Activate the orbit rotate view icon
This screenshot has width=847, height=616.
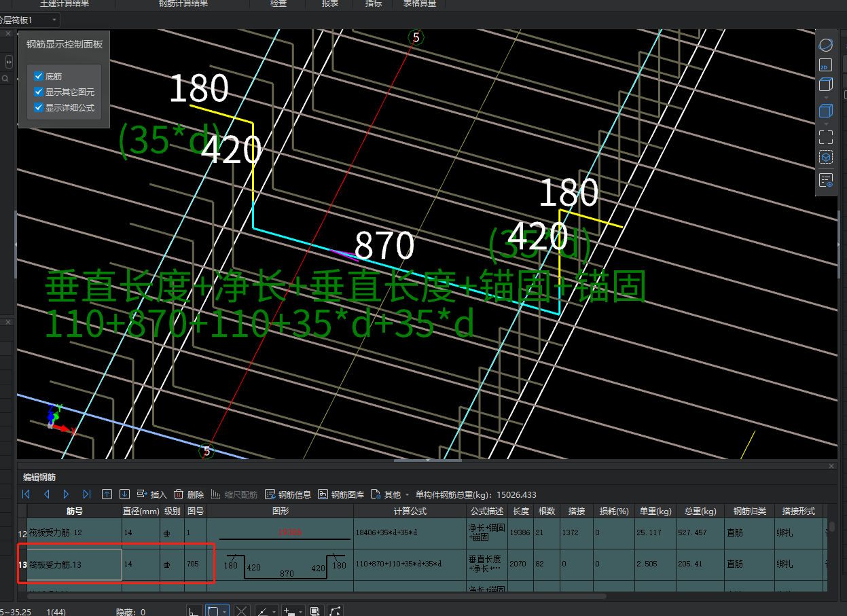click(x=825, y=45)
